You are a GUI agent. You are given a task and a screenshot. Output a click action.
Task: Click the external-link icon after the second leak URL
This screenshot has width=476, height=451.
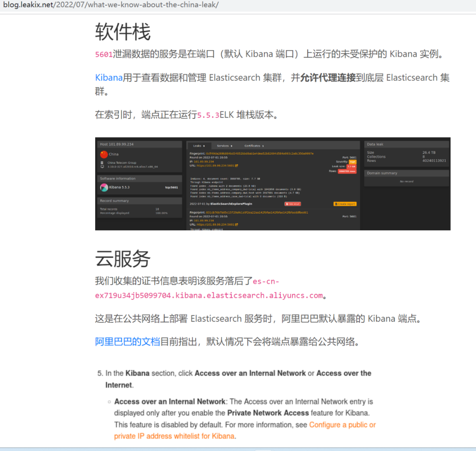point(236,225)
